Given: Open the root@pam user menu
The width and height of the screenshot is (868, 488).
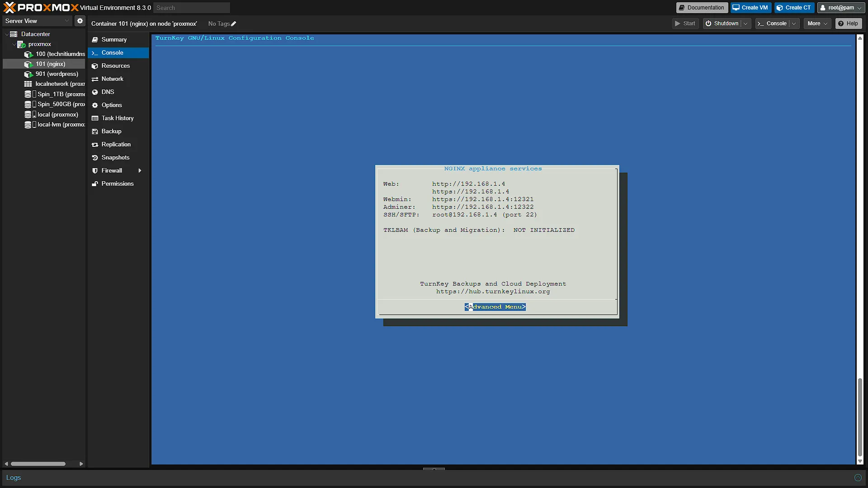Looking at the screenshot, I should [840, 8].
